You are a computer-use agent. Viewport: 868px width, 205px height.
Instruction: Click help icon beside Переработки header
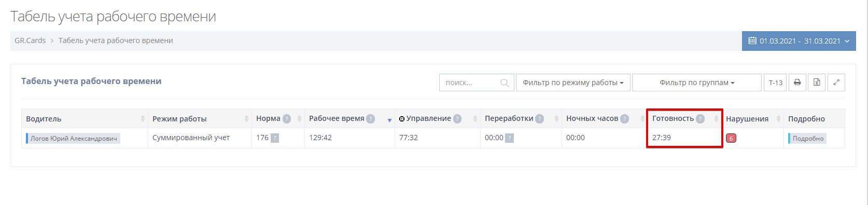coord(540,118)
